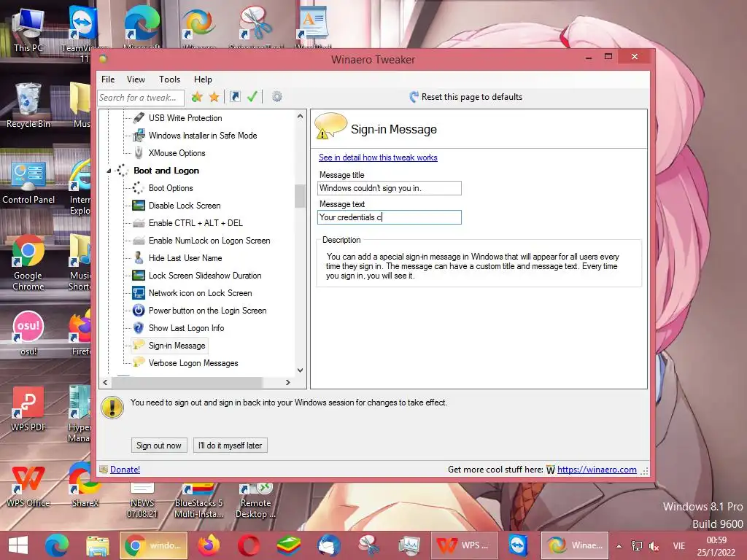747x560 pixels.
Task: Open Recycle Bin on desktop
Action: click(28, 106)
